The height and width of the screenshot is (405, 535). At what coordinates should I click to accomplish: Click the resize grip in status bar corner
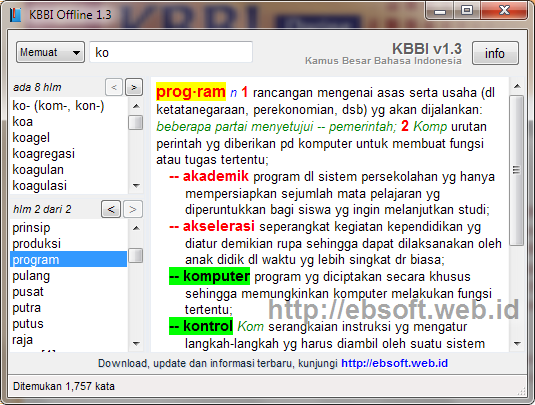point(521,391)
